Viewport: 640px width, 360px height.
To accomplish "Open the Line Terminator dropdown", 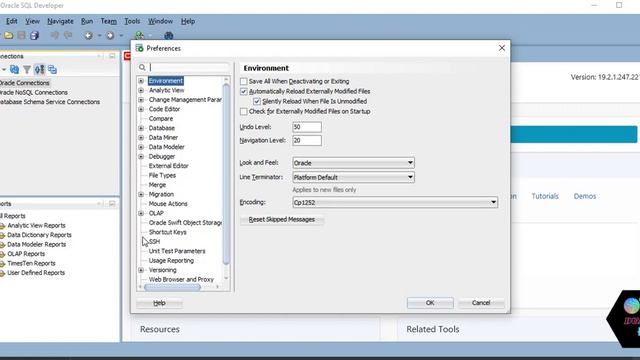I will click(353, 177).
